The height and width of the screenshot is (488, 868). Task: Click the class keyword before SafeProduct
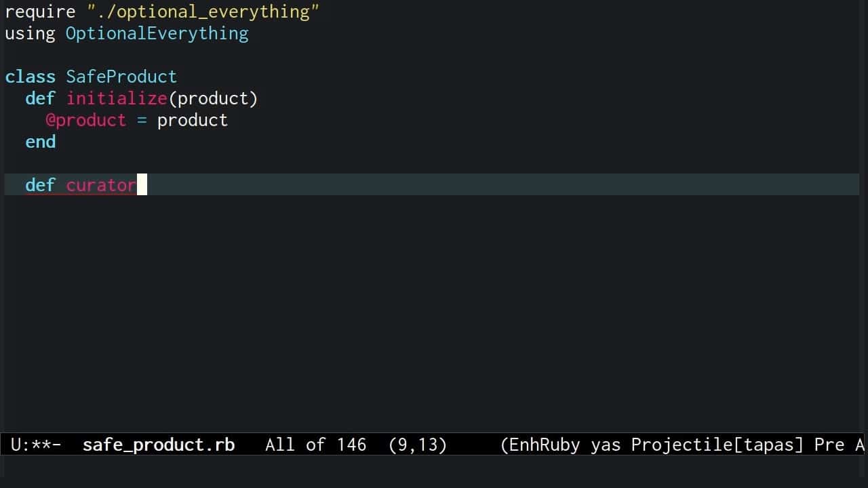click(30, 77)
